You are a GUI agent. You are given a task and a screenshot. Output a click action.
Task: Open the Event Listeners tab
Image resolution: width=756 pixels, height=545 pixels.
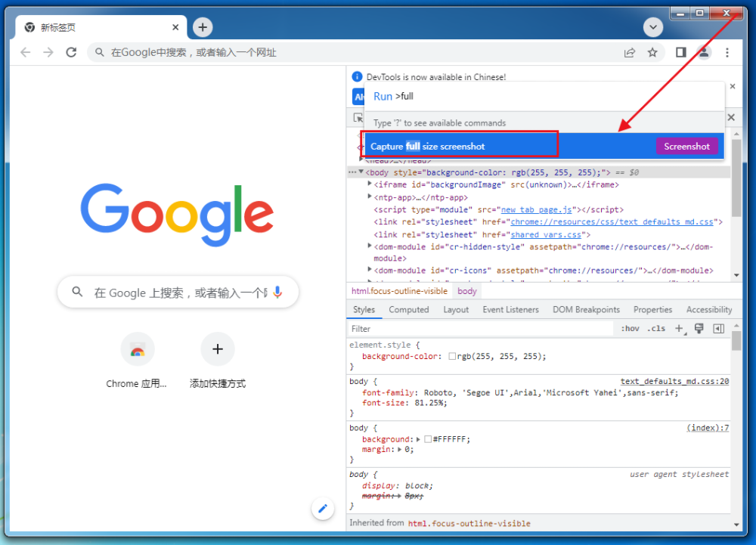pyautogui.click(x=510, y=310)
